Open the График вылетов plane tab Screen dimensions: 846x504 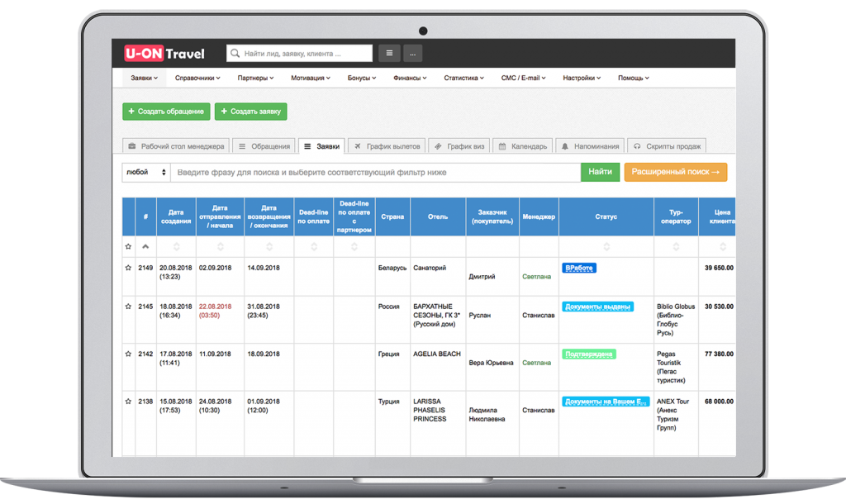pyautogui.click(x=387, y=146)
